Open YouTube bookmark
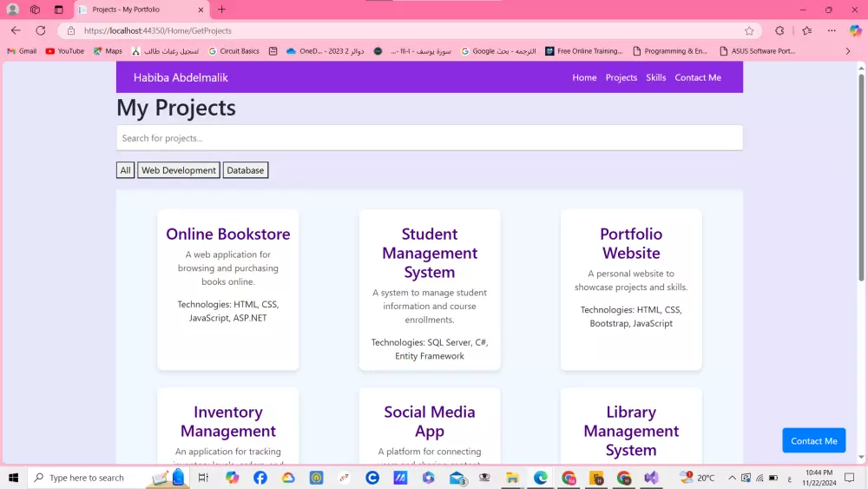The width and height of the screenshot is (868, 489). [x=65, y=51]
